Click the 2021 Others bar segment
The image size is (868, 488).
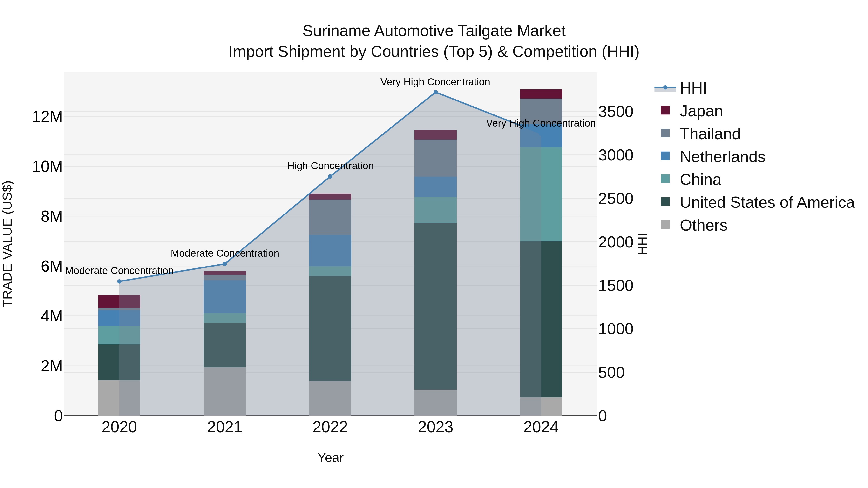(x=225, y=391)
